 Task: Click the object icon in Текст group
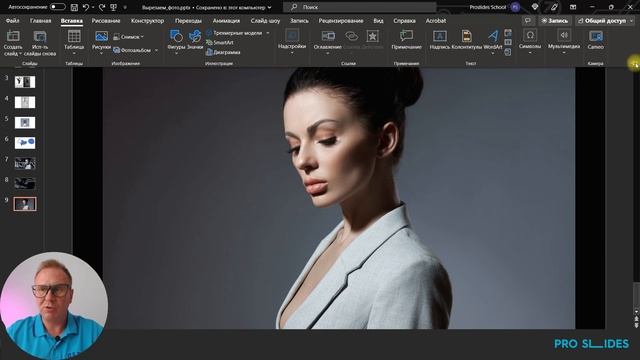[508, 52]
